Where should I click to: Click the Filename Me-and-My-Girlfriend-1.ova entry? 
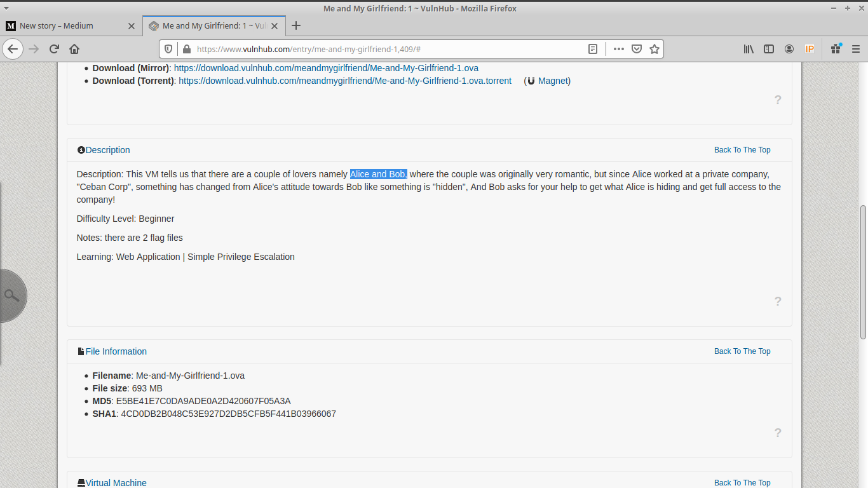(168, 376)
